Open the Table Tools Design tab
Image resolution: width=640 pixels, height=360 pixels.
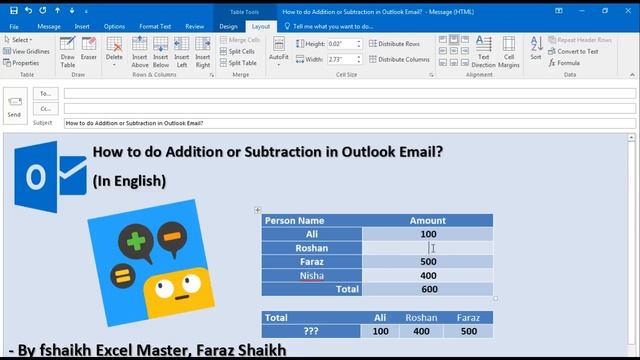(228, 27)
